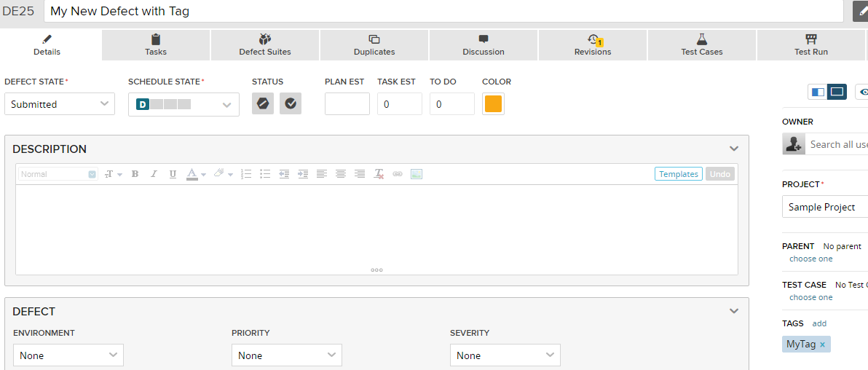Click the insert image icon
868x370 pixels.
417,174
